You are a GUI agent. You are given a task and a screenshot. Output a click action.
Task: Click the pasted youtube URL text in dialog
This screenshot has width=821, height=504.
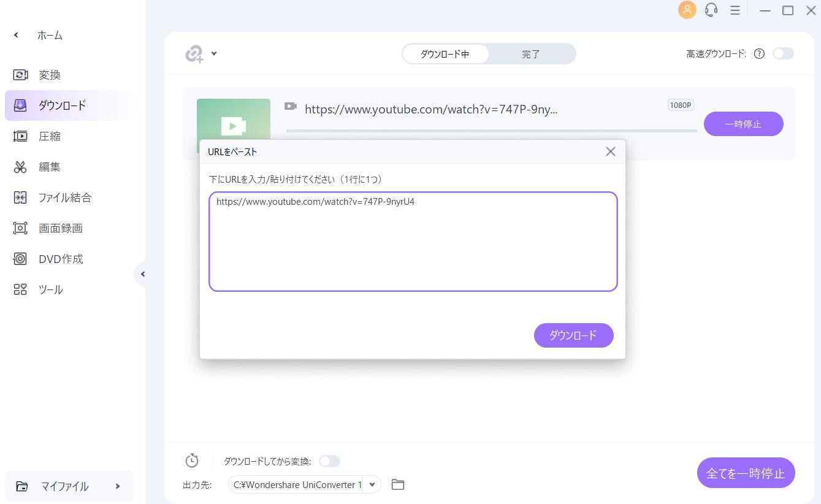click(x=315, y=201)
